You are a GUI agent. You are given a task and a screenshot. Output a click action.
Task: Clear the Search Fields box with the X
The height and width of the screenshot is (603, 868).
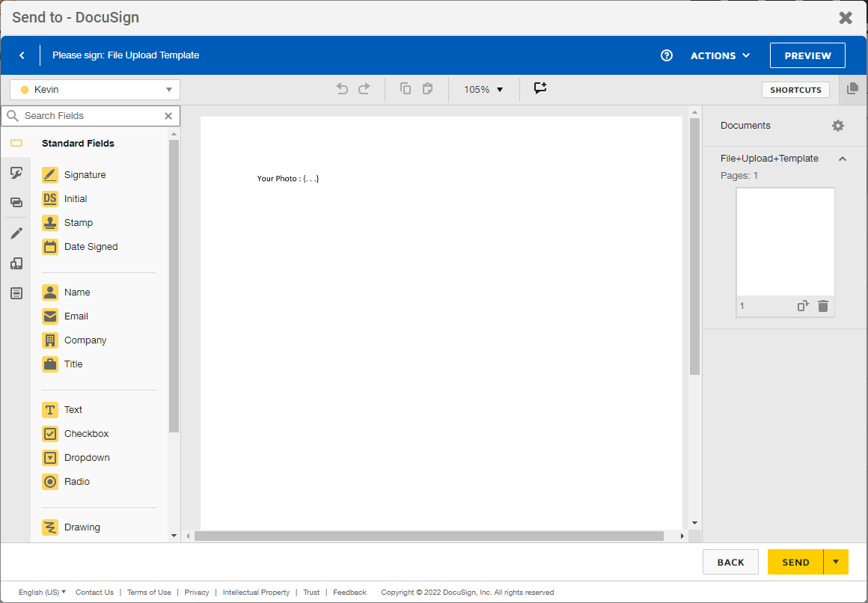[x=169, y=116]
